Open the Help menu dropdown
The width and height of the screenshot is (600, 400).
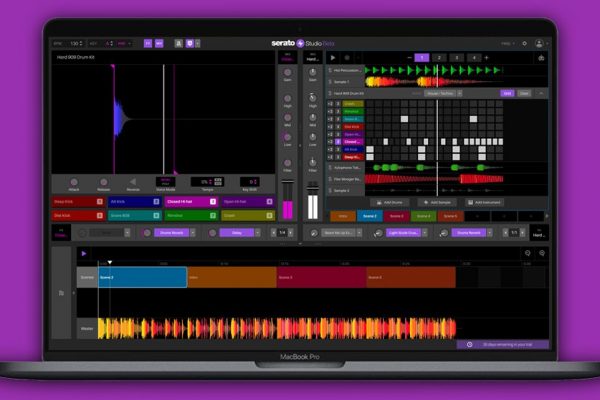point(508,44)
